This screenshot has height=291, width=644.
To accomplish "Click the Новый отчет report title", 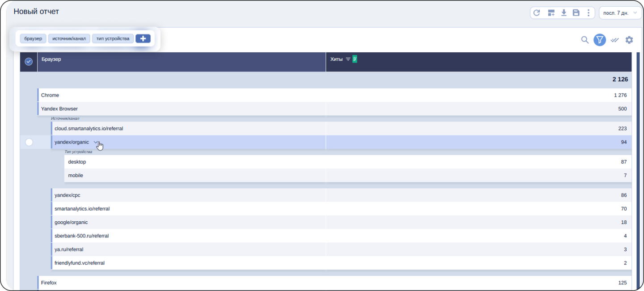I will tap(36, 11).
